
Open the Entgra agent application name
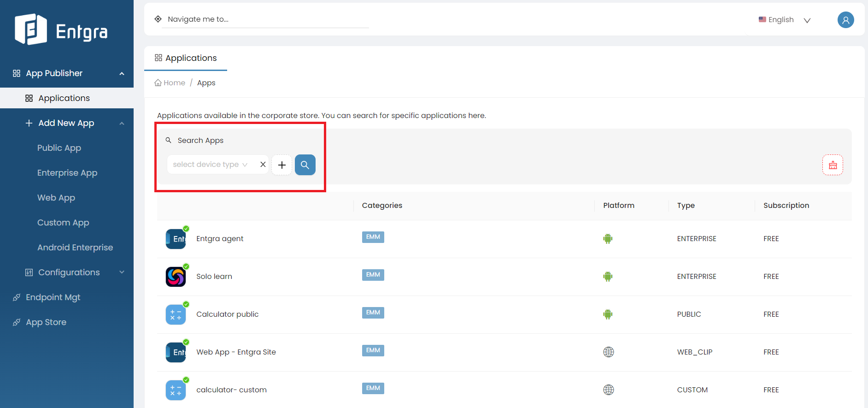220,239
